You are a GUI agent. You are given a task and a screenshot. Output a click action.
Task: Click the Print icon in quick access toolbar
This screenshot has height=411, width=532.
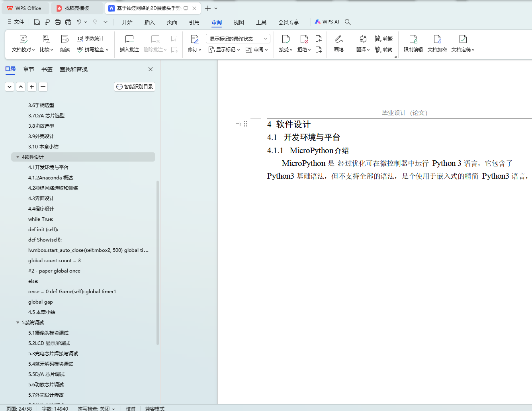click(58, 22)
